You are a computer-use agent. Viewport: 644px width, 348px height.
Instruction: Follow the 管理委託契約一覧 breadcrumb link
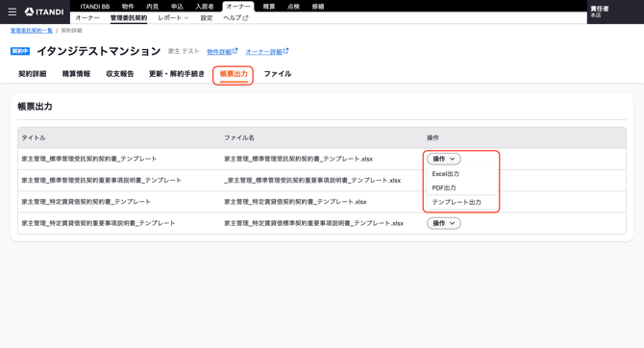[32, 31]
